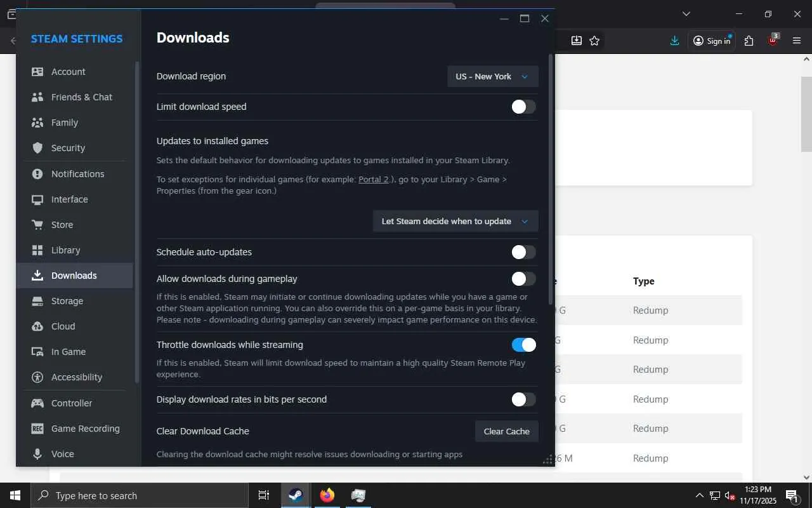Click the taskbar search box
812x508 pixels.
coord(140,495)
